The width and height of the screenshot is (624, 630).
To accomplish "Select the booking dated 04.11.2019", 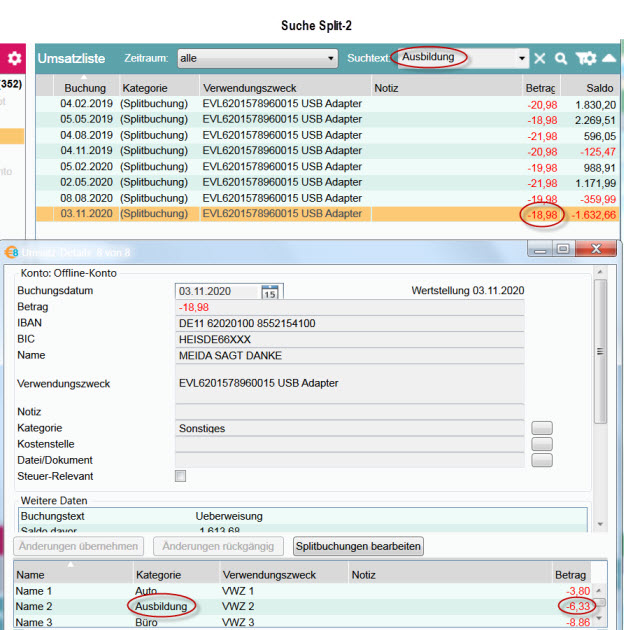I will point(327,151).
